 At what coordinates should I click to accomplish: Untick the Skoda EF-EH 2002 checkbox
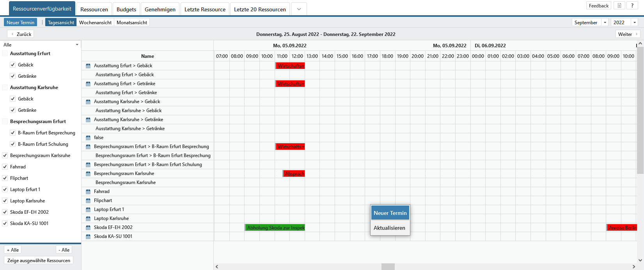[5, 212]
